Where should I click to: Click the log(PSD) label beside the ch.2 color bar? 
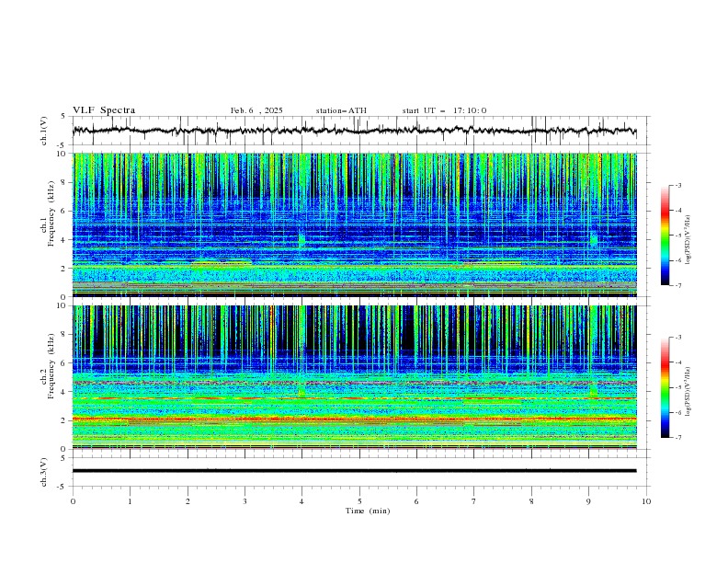point(688,391)
